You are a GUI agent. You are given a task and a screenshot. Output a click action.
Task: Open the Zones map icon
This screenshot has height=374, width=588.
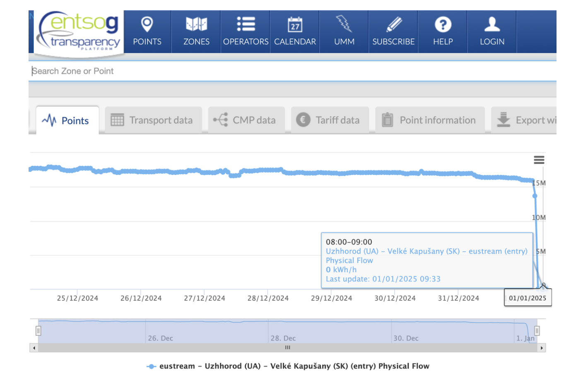[196, 24]
